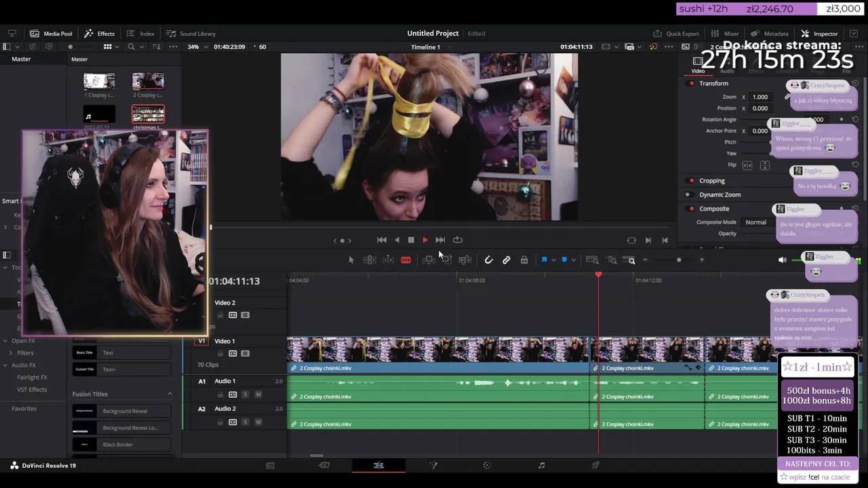Select the VST Effects category
This screenshot has width=868, height=488.
[x=32, y=390]
